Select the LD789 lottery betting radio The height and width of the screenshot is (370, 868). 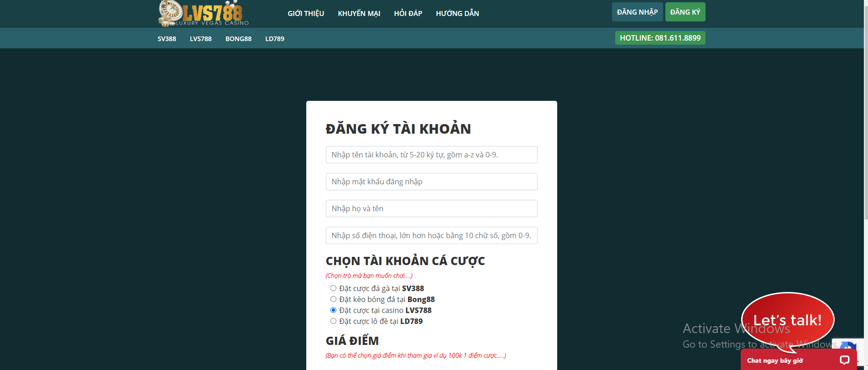(333, 321)
